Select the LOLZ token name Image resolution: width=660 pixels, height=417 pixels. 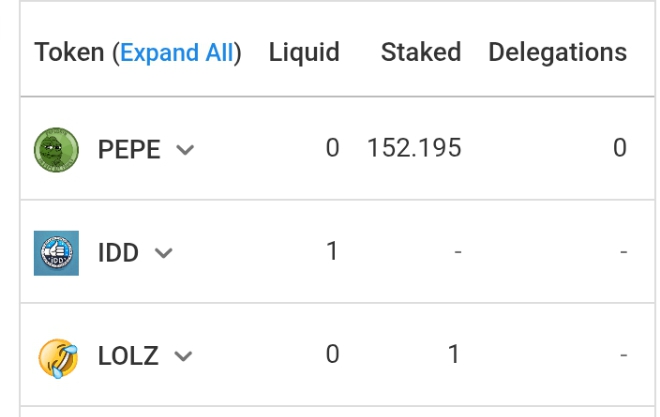pos(128,356)
